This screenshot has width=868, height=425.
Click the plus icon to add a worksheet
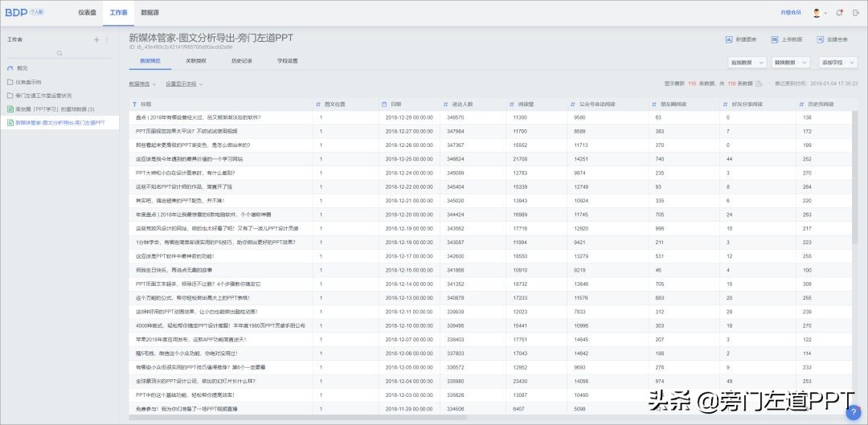coord(97,40)
